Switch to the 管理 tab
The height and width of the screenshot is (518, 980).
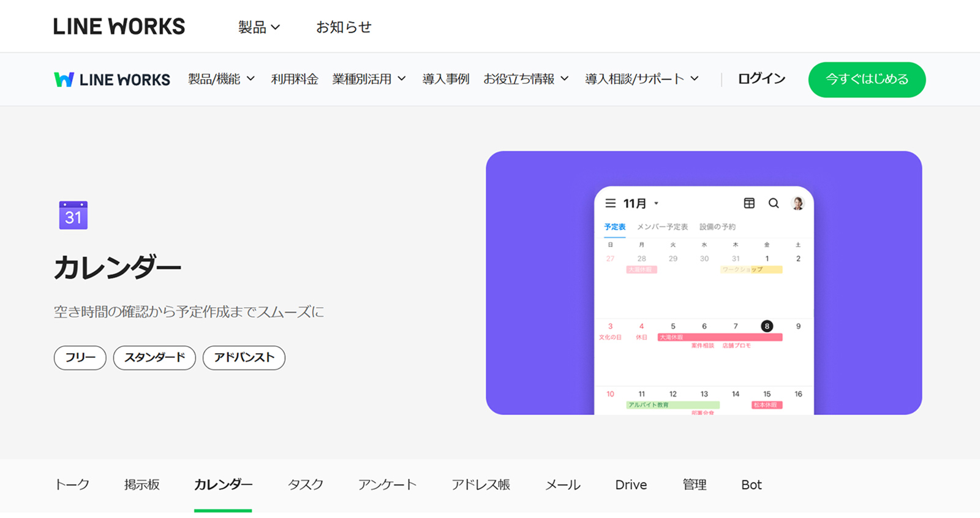pos(695,485)
